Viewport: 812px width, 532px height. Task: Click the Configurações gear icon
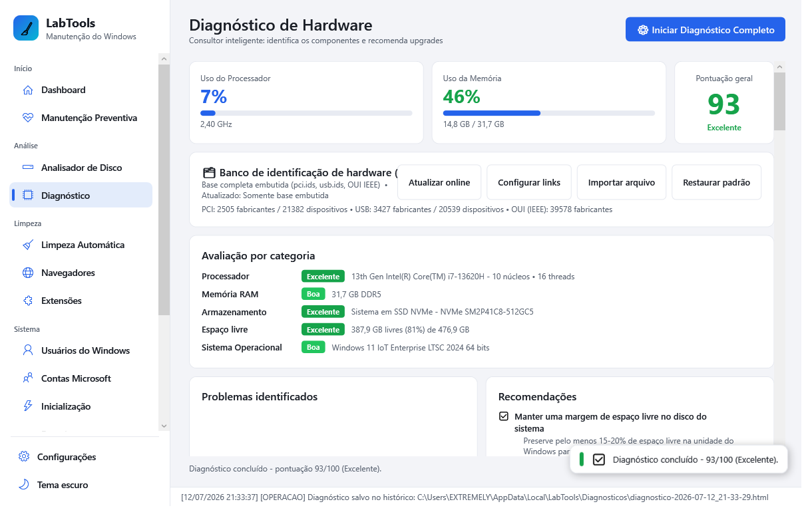pyautogui.click(x=24, y=457)
